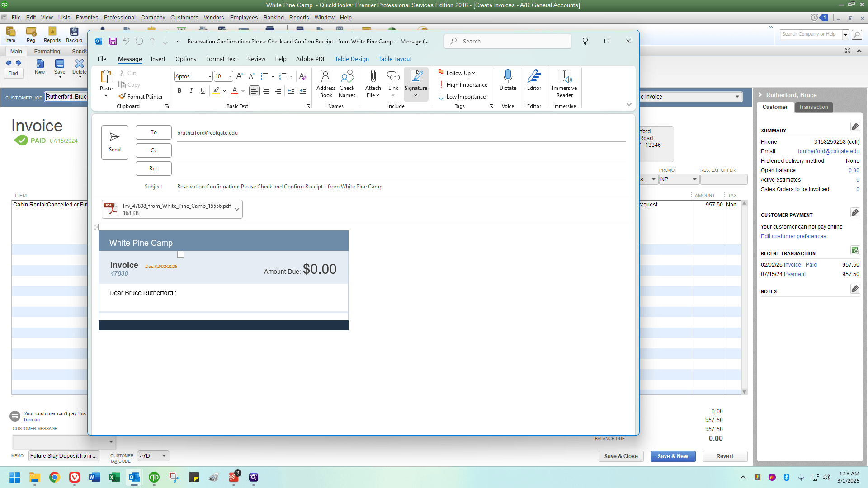Viewport: 868px width, 488px height.
Task: Open the Customer Message dropdown
Action: 111,442
